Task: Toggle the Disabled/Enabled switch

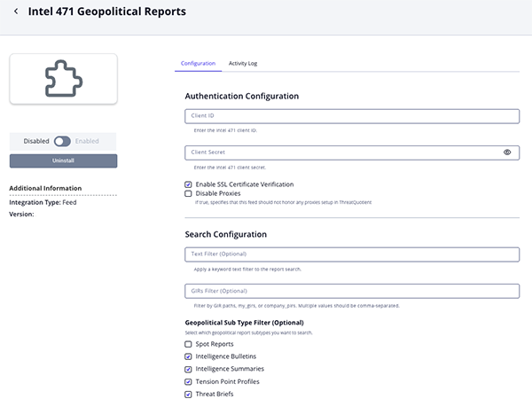Action: coord(62,141)
